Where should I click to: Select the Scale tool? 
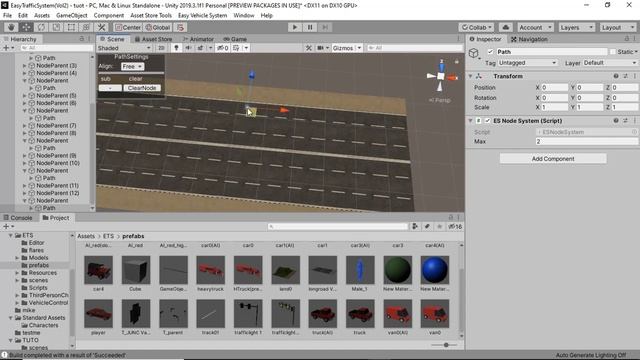click(56, 27)
